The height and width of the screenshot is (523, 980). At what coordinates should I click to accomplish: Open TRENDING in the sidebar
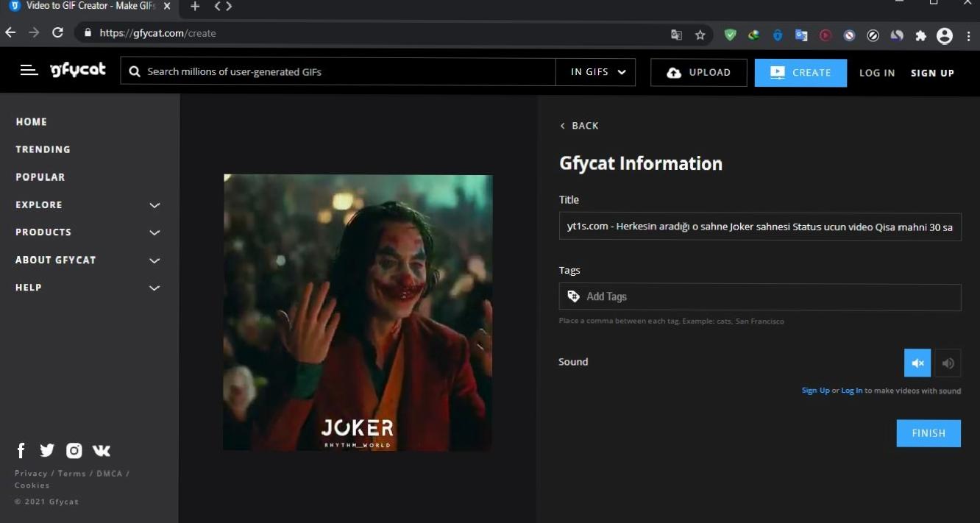pyautogui.click(x=43, y=149)
